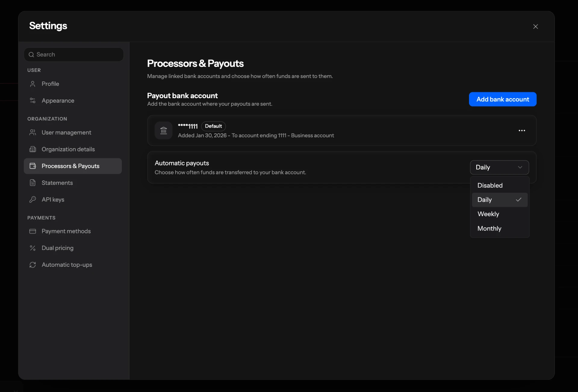Open Statements section

pos(73,183)
